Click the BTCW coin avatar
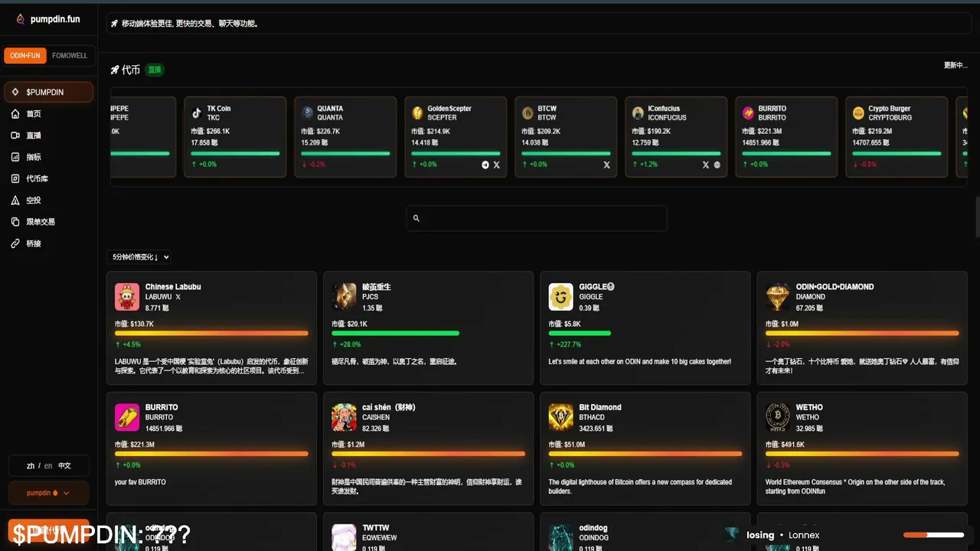The width and height of the screenshot is (980, 551). tap(528, 112)
